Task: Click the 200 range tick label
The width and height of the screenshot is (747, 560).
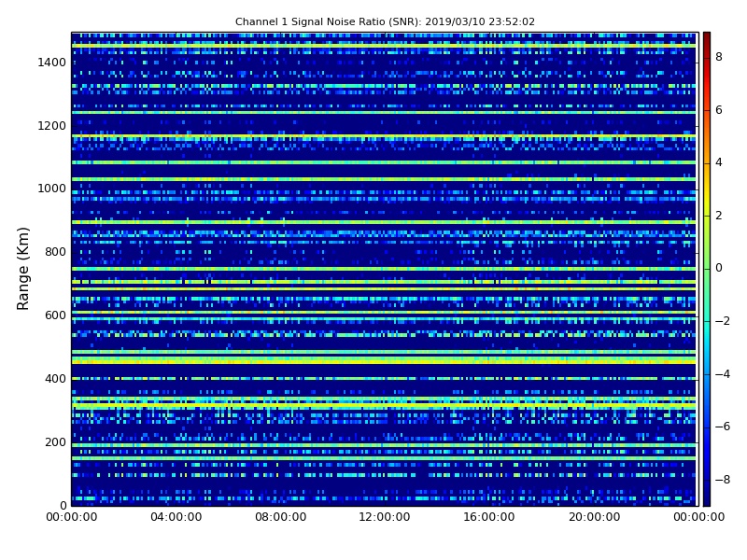Action: pyautogui.click(x=55, y=441)
